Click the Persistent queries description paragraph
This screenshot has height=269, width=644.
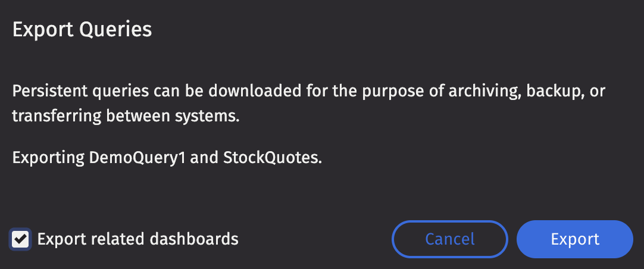click(x=310, y=104)
